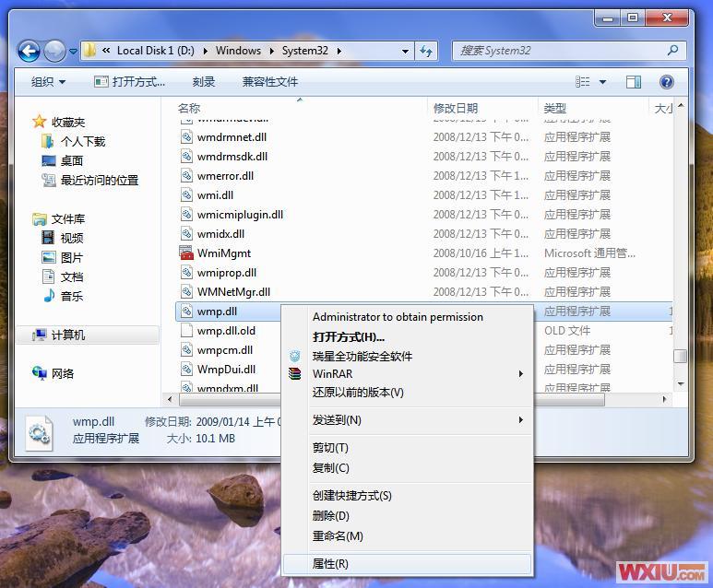This screenshot has height=588, width=713.
Task: Click Administrator to obtain permission
Action: (x=398, y=317)
